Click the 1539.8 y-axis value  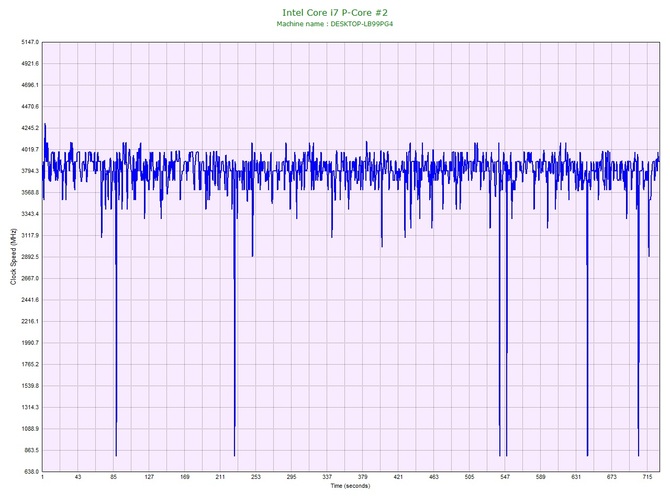pyautogui.click(x=30, y=386)
